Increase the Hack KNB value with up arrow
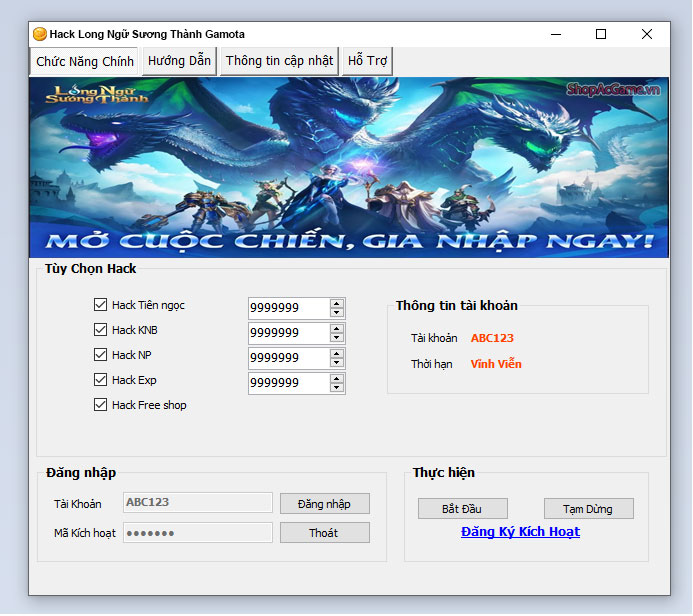This screenshot has width=693, height=616. pos(337,329)
